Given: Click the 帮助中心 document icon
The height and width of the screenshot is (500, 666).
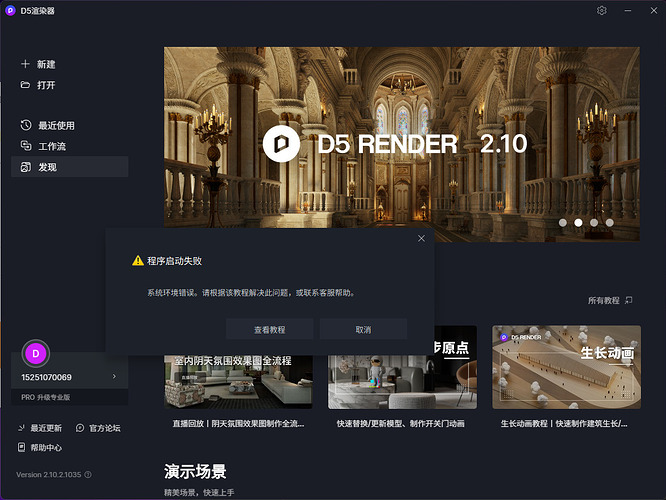Looking at the screenshot, I should pyautogui.click(x=22, y=447).
